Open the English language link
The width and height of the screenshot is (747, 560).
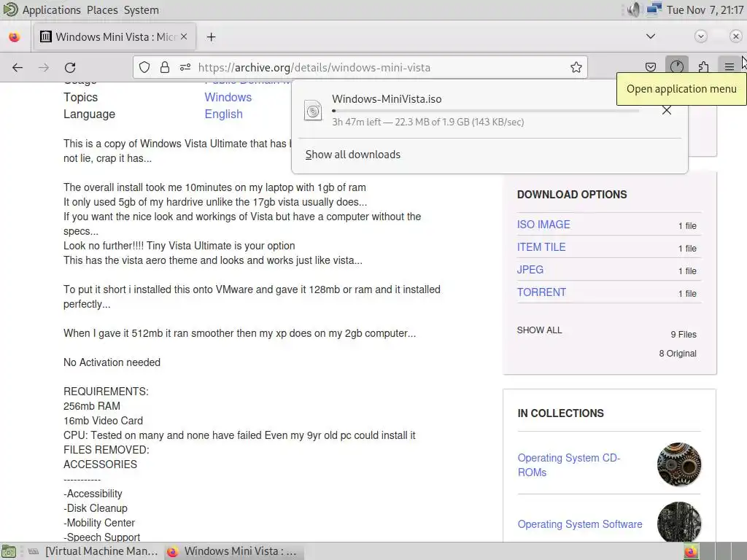223,114
